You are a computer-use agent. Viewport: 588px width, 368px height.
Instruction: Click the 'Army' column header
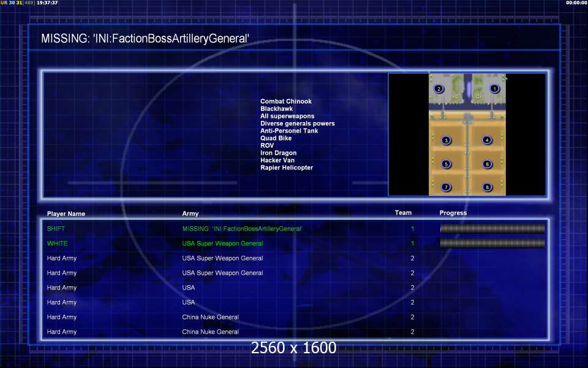[x=190, y=213]
